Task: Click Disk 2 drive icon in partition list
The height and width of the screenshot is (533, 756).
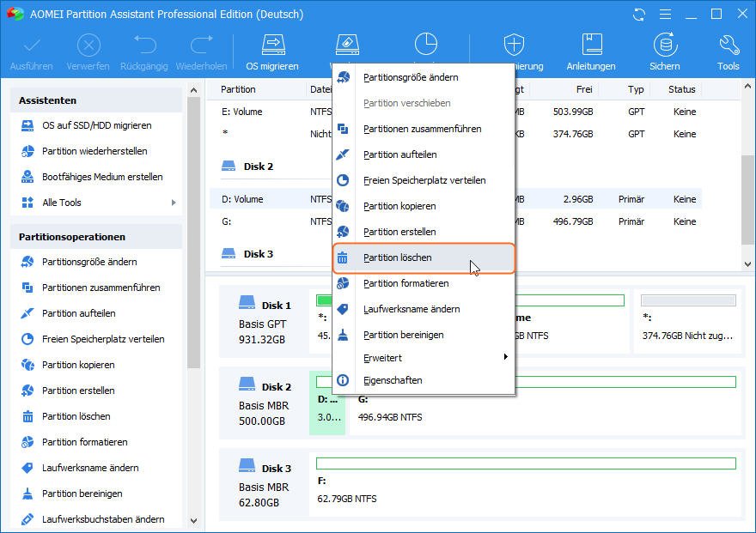Action: point(229,167)
